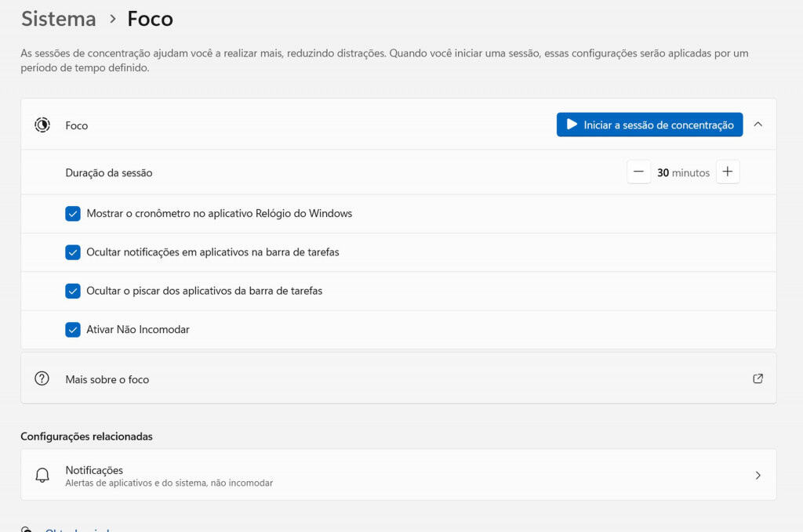Uncheck the Ativar Não Incomodar checkbox

click(x=73, y=330)
